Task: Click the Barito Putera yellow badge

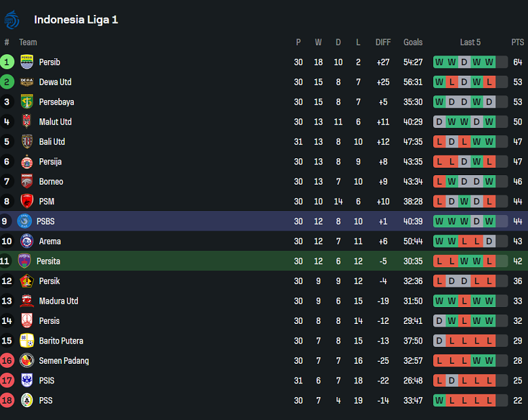Action: pos(27,341)
